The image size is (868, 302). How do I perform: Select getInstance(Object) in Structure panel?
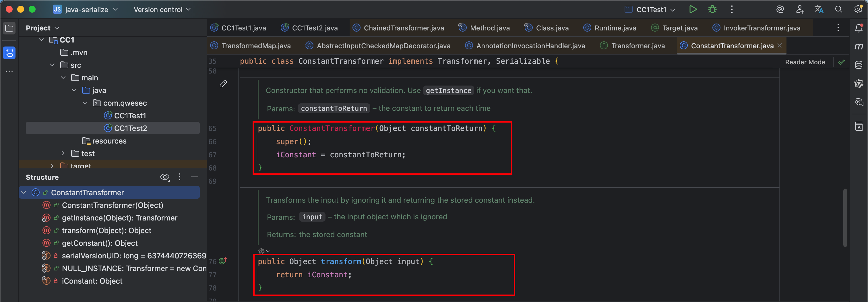(x=119, y=218)
